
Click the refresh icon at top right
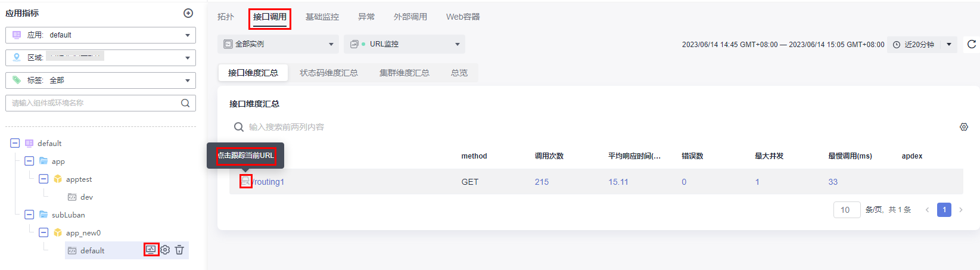[x=972, y=44]
